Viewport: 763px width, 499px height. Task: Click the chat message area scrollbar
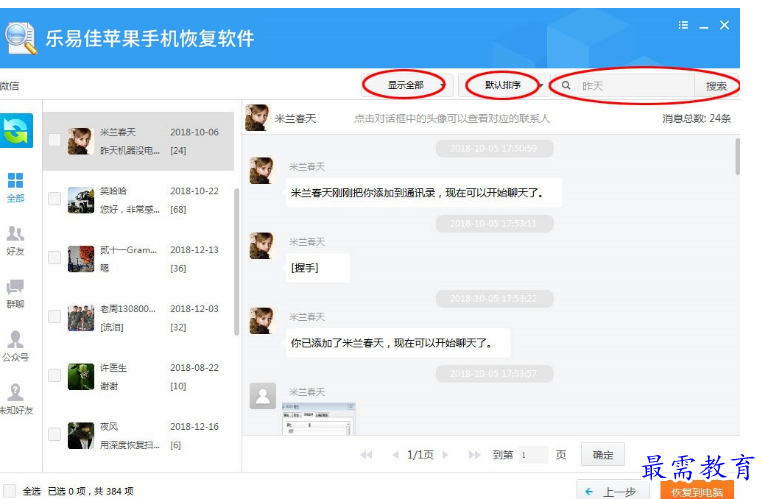tap(738, 157)
